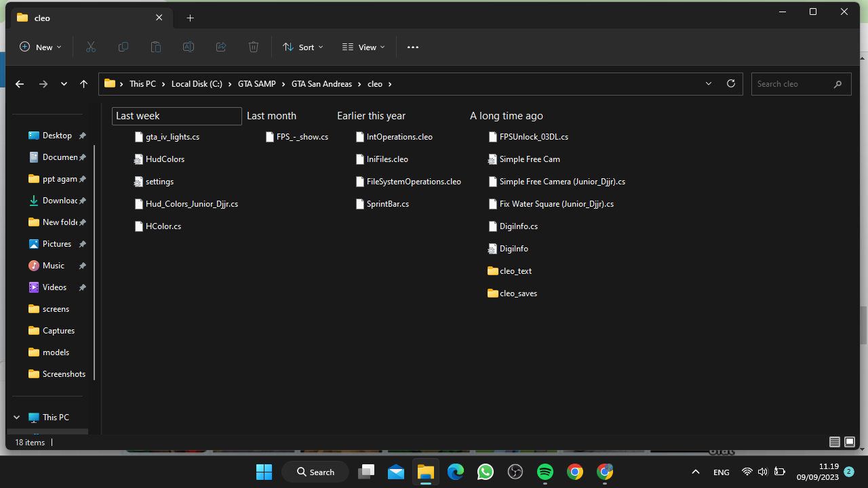Launch Mail from the taskbar
This screenshot has height=488, width=868.
pos(396,472)
